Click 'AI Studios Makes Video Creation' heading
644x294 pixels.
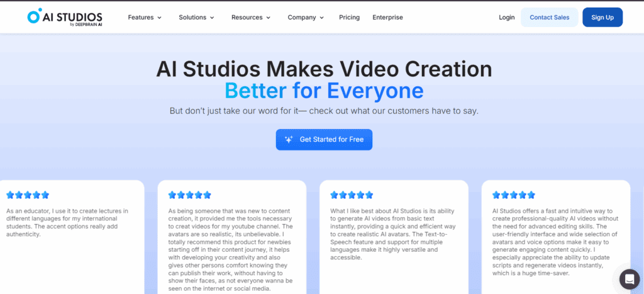coord(324,69)
